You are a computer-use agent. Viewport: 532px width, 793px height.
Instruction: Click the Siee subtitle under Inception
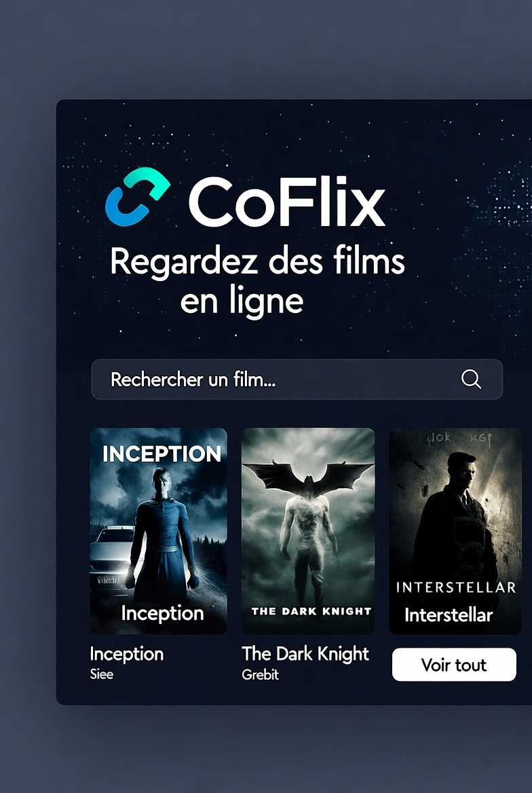pyautogui.click(x=102, y=674)
